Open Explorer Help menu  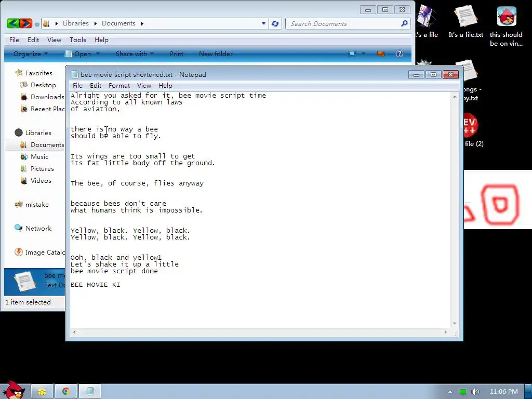click(101, 39)
